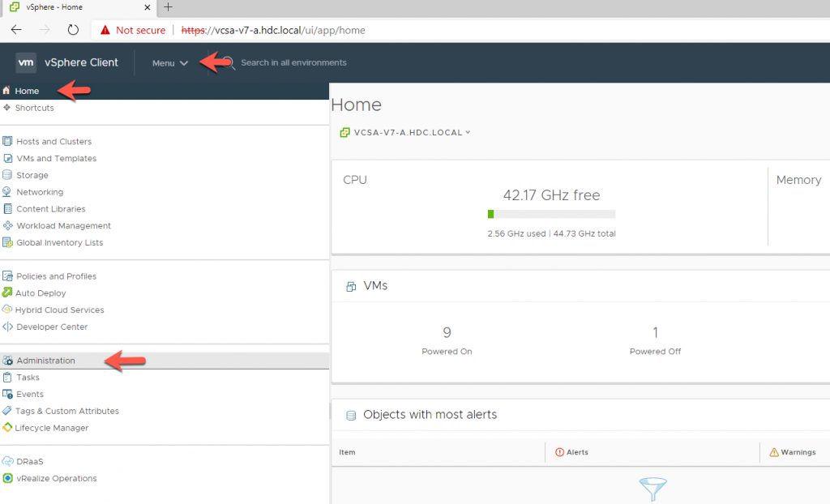Viewport: 830px width, 504px height.
Task: Click the Auto Deploy green icon
Action: coord(6,293)
